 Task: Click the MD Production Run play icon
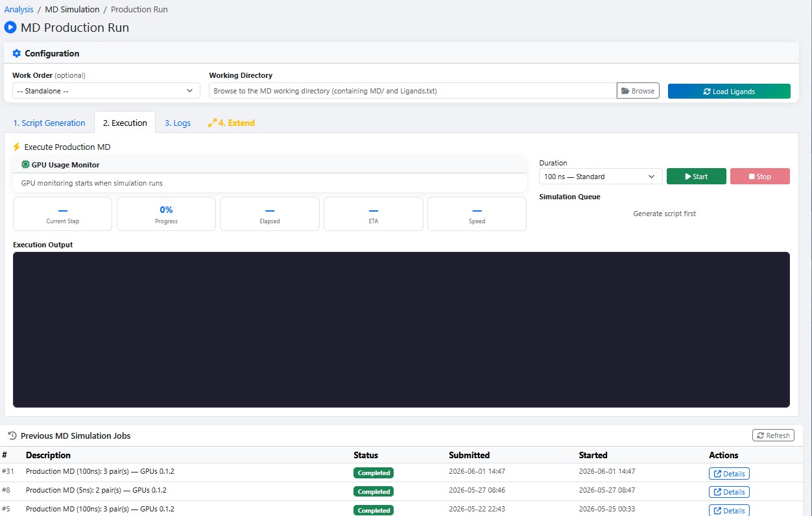(x=10, y=27)
